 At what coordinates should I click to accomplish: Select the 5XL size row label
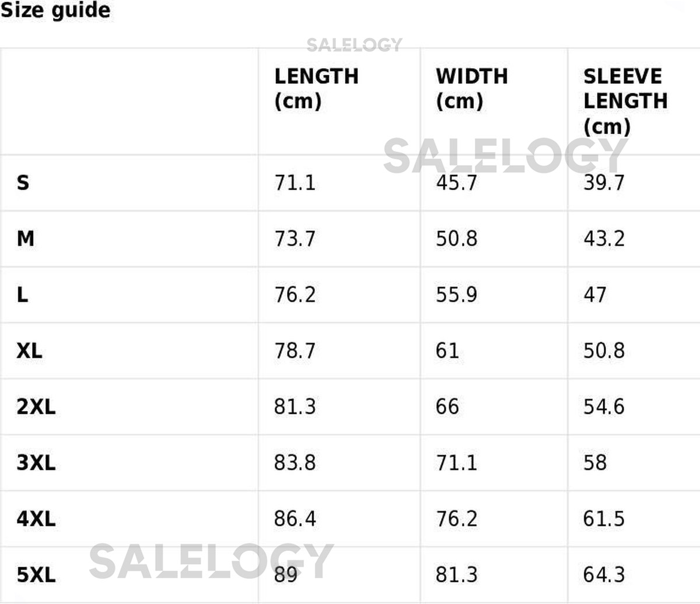point(36,575)
